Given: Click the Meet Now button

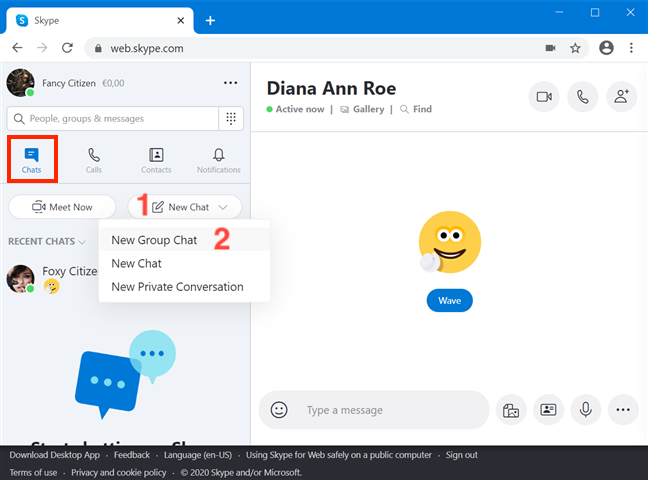Looking at the screenshot, I should click(x=62, y=207).
